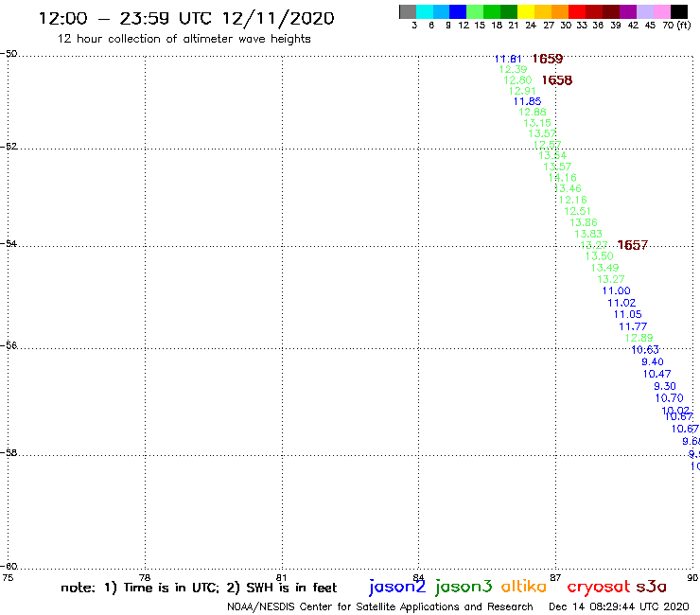Image resolution: width=700 pixels, height=615 pixels.
Task: Select the 11.81 wave height value
Action: (x=508, y=59)
